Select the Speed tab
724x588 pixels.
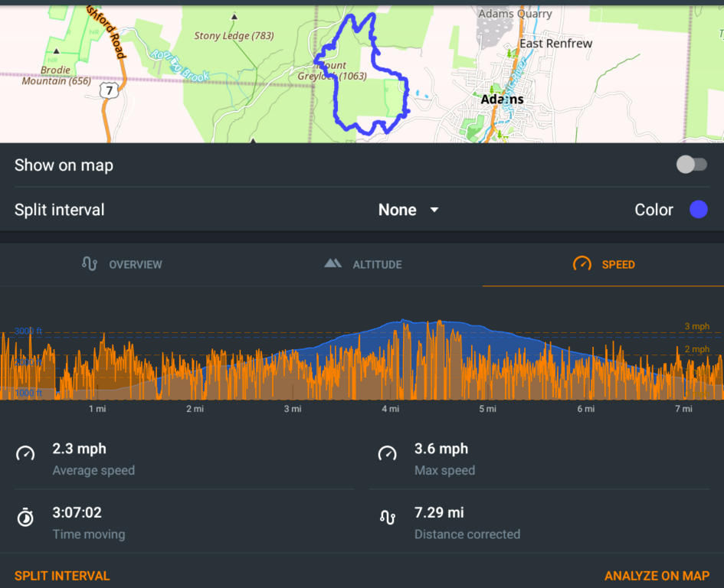[x=603, y=264]
